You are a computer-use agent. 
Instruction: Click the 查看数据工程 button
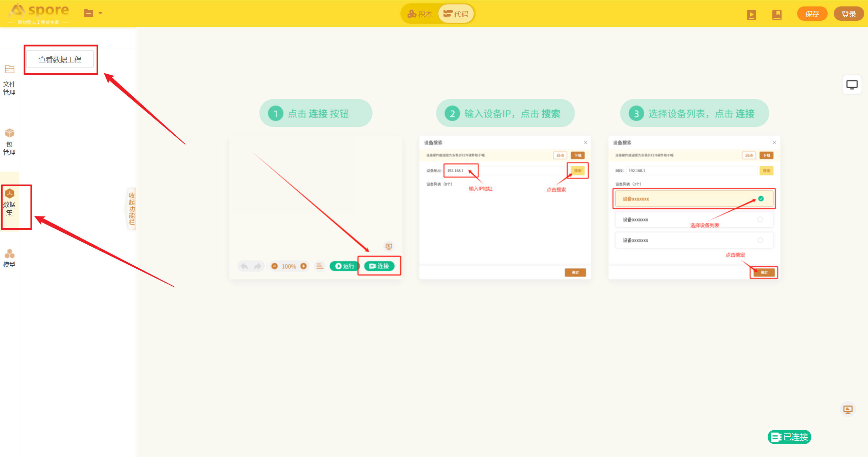coord(60,59)
